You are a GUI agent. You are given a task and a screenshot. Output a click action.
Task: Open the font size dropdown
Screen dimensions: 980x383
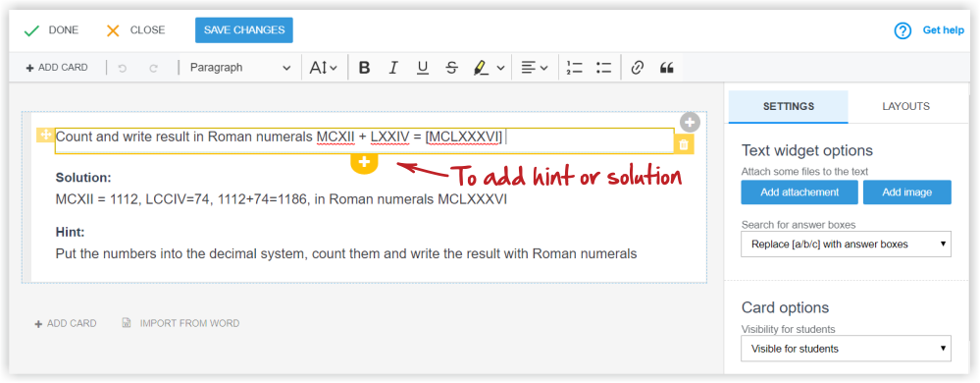[x=324, y=68]
